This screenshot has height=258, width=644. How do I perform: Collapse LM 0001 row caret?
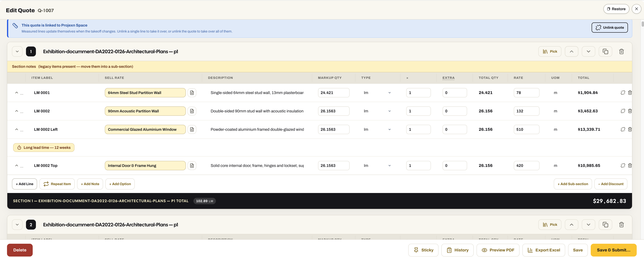(x=16, y=93)
